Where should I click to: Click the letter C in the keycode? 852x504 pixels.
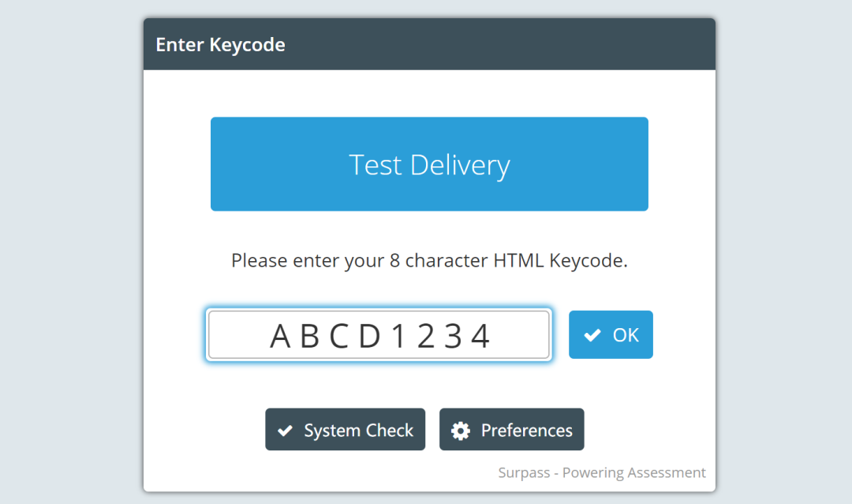[339, 337]
